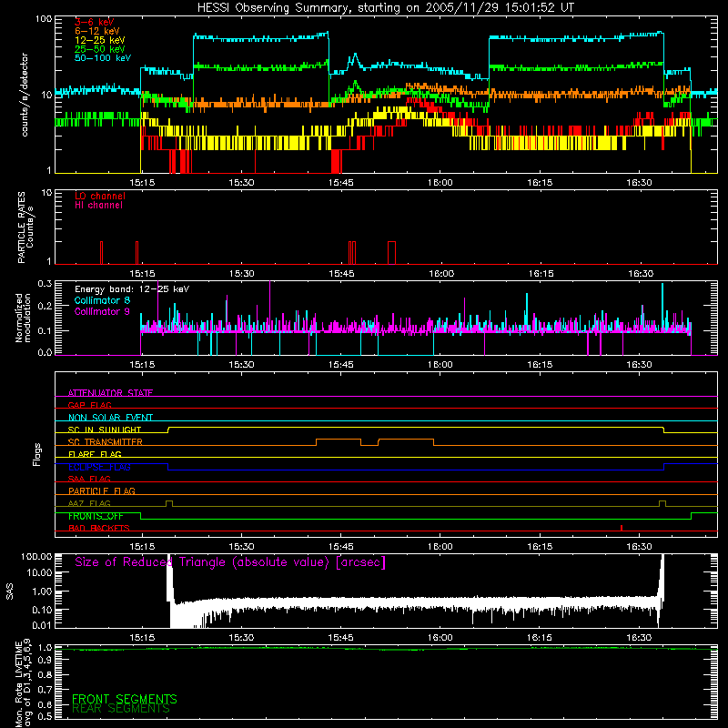
Task: Select the Collimator 8 legend entry
Action: 102,300
